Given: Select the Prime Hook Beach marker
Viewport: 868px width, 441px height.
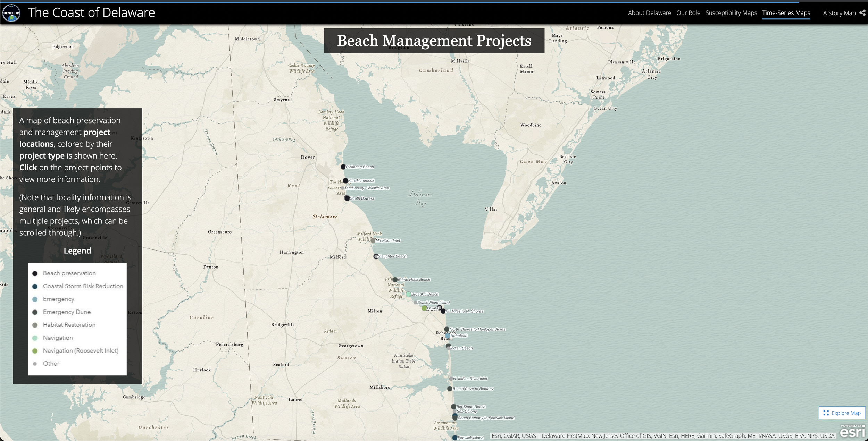Looking at the screenshot, I should [x=395, y=279].
